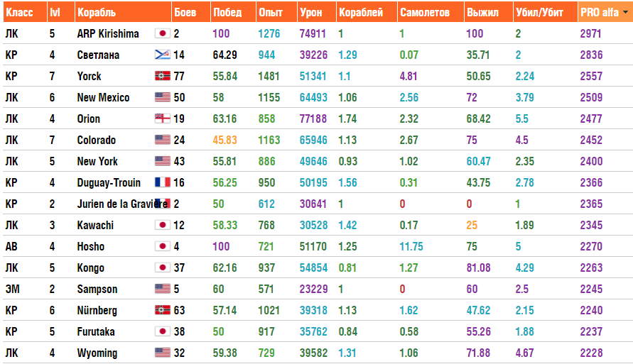The width and height of the screenshot is (633, 364).
Task: Sort by the Убил/Убит column header
Action: pyautogui.click(x=536, y=13)
